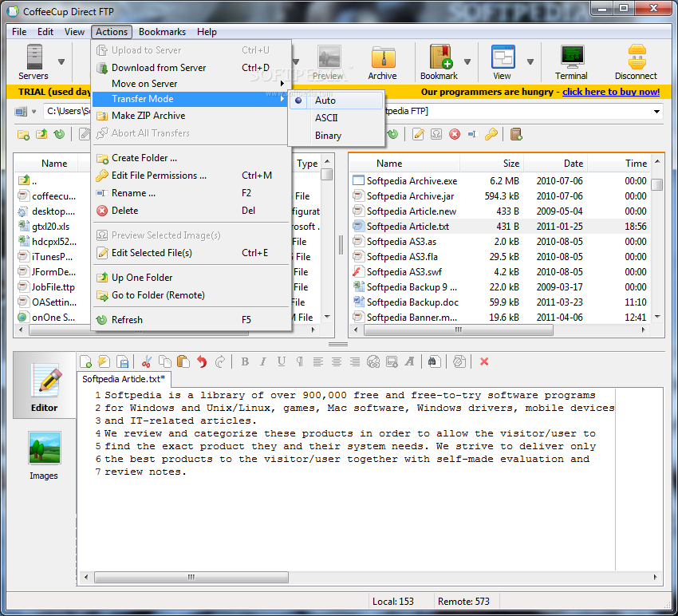Image resolution: width=678 pixels, height=616 pixels.
Task: Click the local new folder icon
Action: click(23, 135)
